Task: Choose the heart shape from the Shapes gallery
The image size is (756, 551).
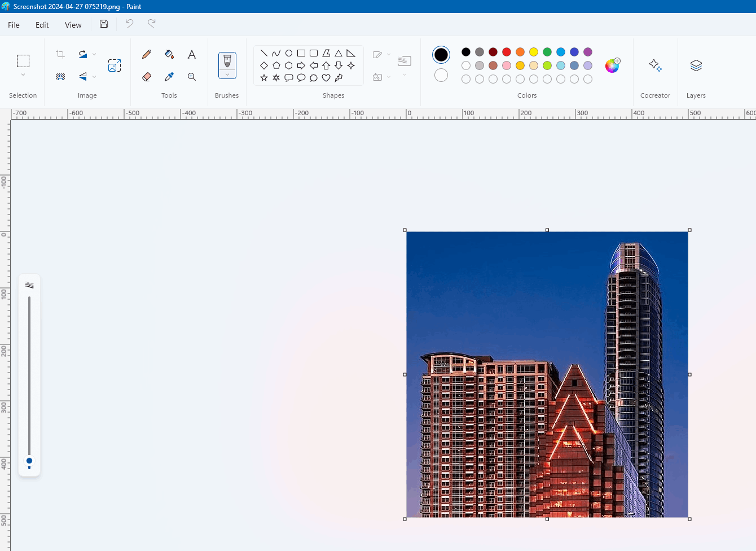Action: [x=326, y=78]
